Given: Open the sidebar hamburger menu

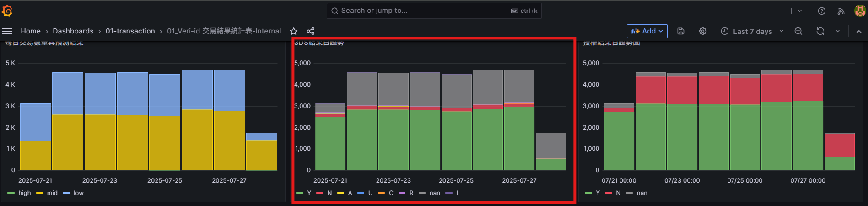Looking at the screenshot, I should tap(7, 31).
